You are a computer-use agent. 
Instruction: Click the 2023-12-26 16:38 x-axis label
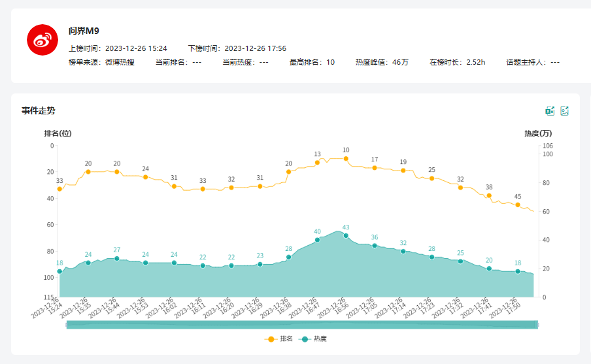coord(277,308)
